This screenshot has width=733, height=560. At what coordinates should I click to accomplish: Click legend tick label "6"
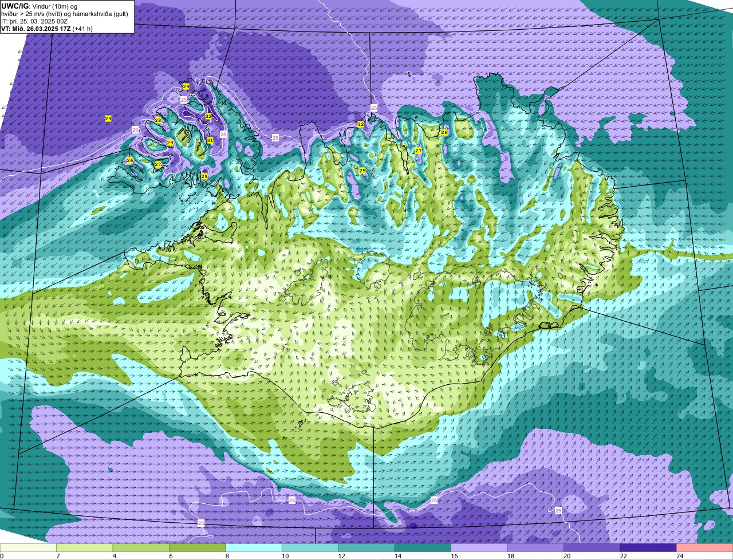click(171, 556)
